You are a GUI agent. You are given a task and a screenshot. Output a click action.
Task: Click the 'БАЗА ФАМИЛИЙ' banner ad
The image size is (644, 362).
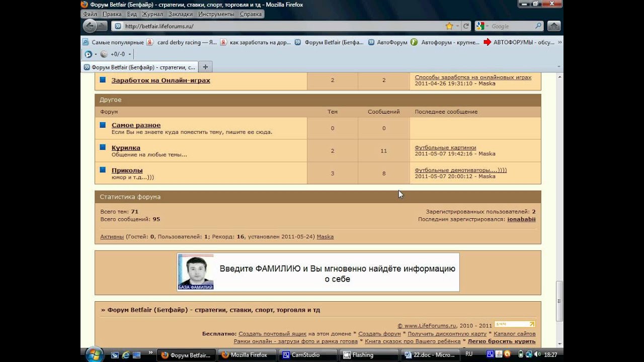pyautogui.click(x=318, y=272)
